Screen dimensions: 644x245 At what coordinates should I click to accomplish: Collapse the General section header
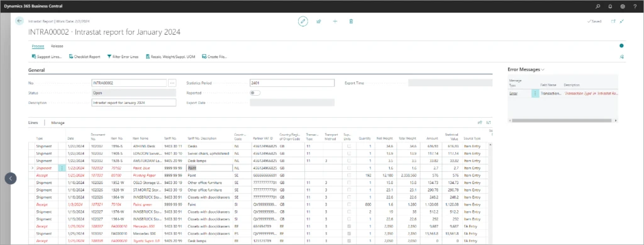click(36, 71)
